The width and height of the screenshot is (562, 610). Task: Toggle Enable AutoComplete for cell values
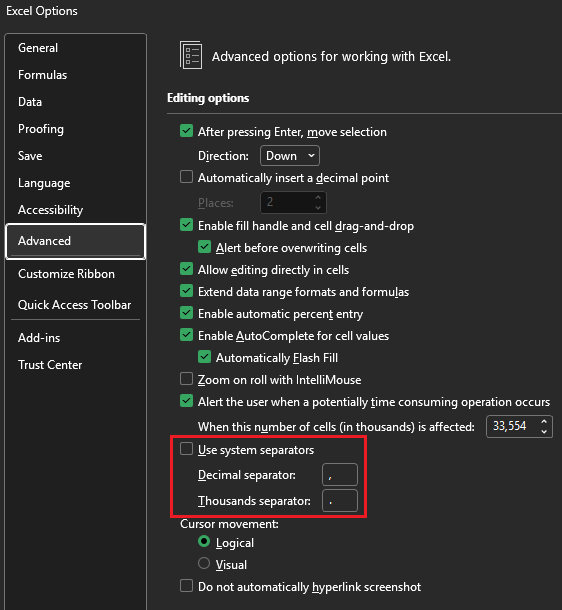click(x=186, y=335)
